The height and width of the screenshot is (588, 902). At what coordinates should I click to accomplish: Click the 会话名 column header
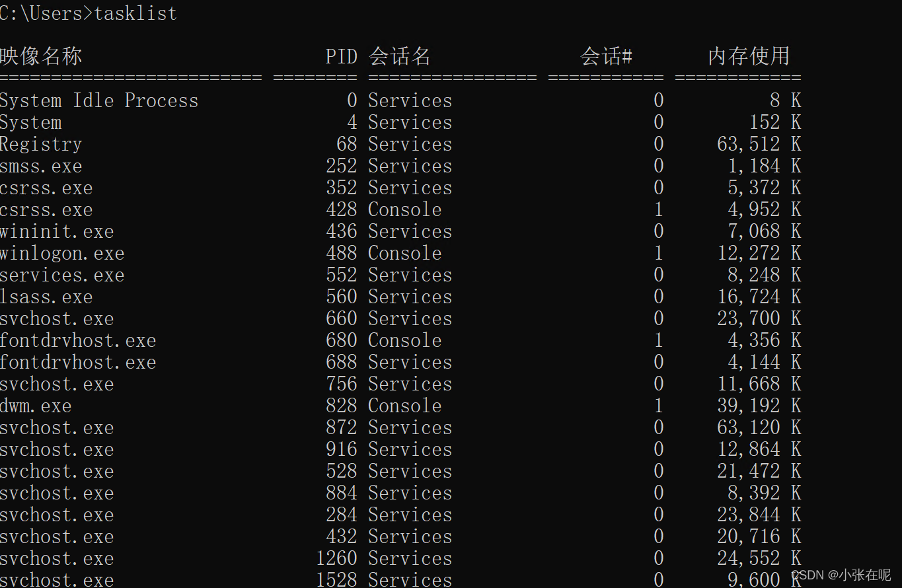[x=399, y=56]
